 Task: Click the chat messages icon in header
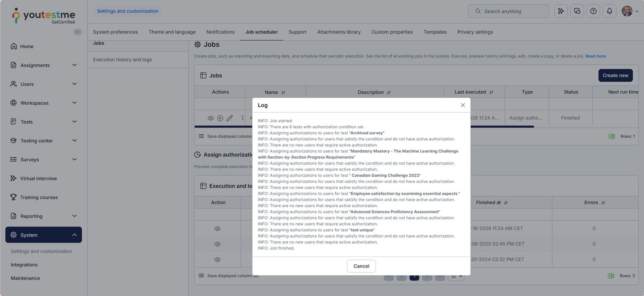tap(577, 11)
